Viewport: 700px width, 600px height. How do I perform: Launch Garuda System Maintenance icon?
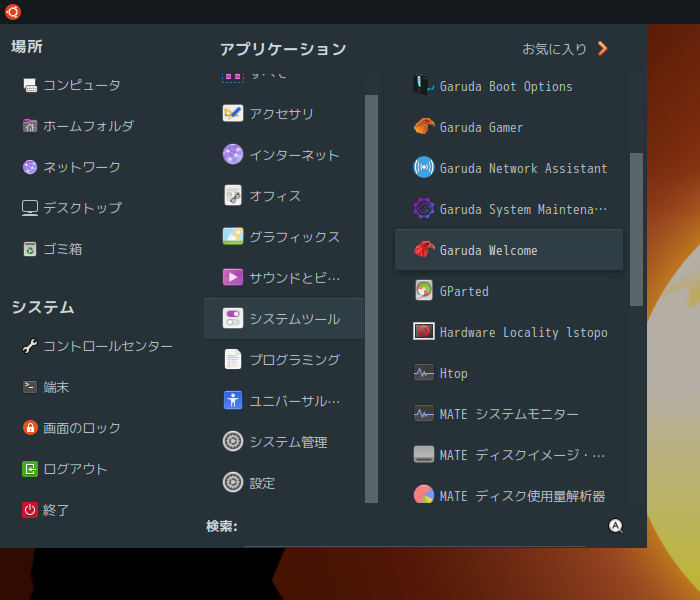click(424, 208)
